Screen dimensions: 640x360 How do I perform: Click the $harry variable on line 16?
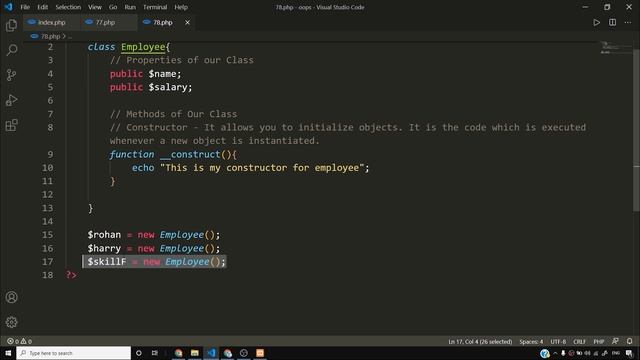(104, 248)
